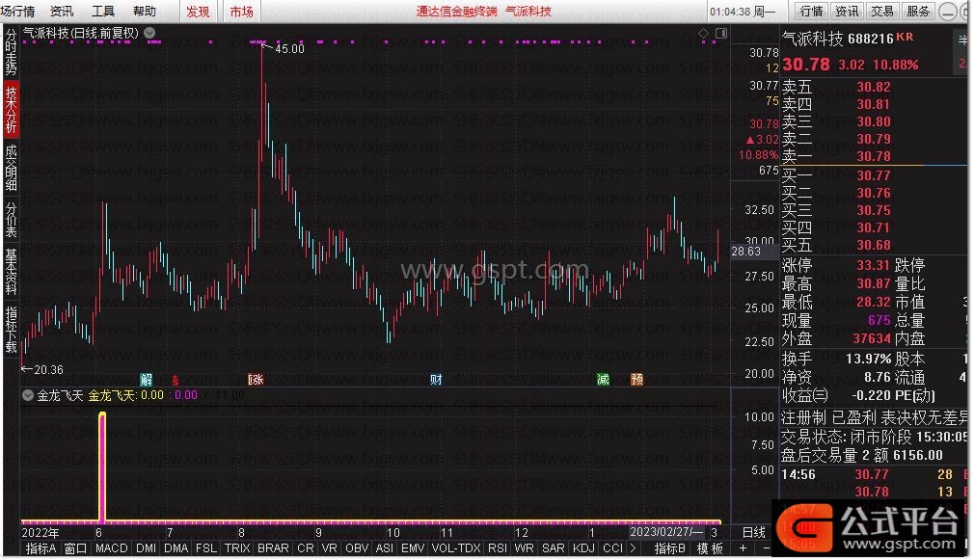The image size is (974, 560).
Task: Click the 卖五 price 30.82
Action: (x=874, y=87)
